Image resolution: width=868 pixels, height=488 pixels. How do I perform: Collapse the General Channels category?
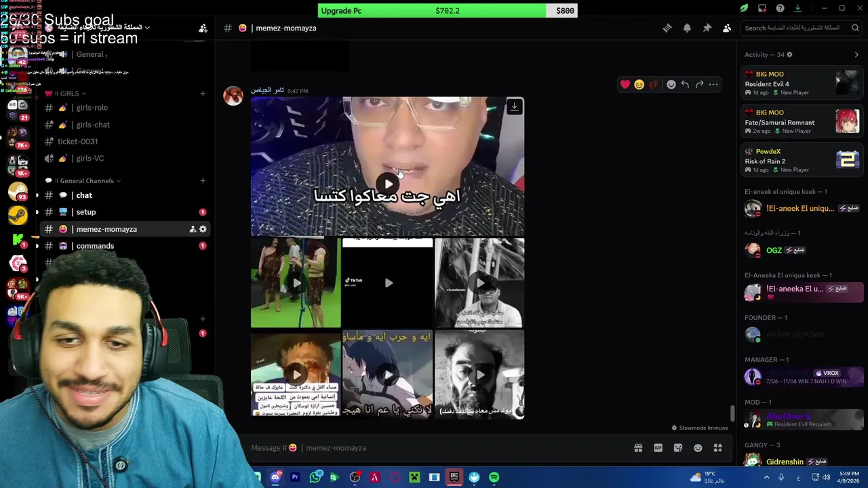click(83, 181)
